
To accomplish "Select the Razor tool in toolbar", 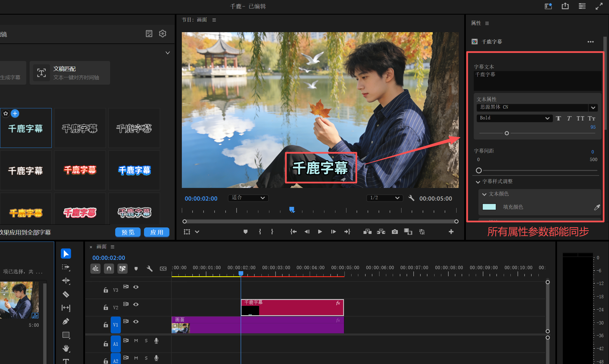I will click(66, 294).
